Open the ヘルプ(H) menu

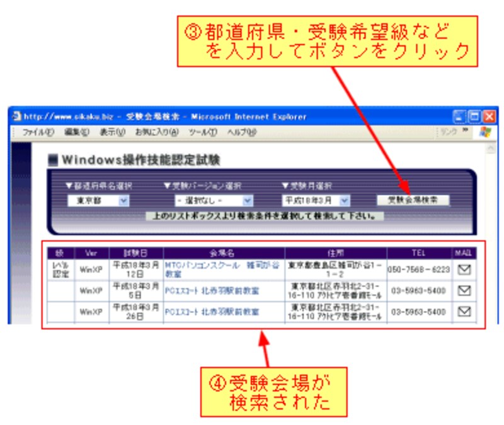242,132
